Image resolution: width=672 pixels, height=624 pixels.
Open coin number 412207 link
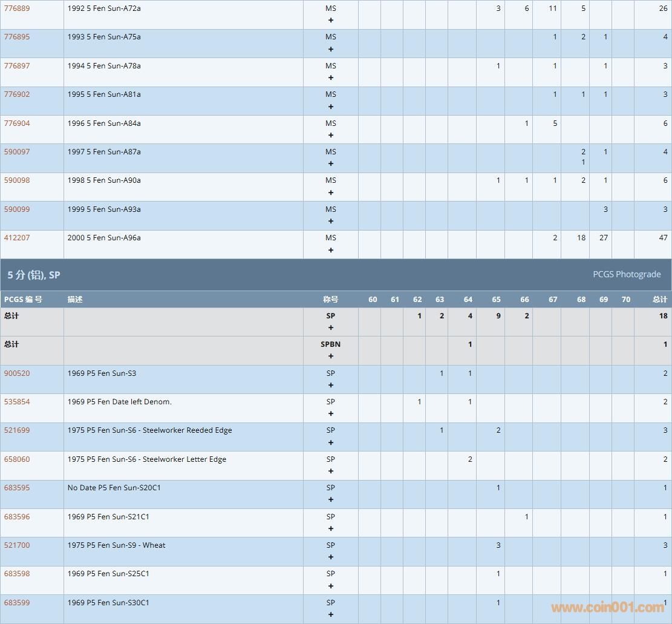point(17,238)
